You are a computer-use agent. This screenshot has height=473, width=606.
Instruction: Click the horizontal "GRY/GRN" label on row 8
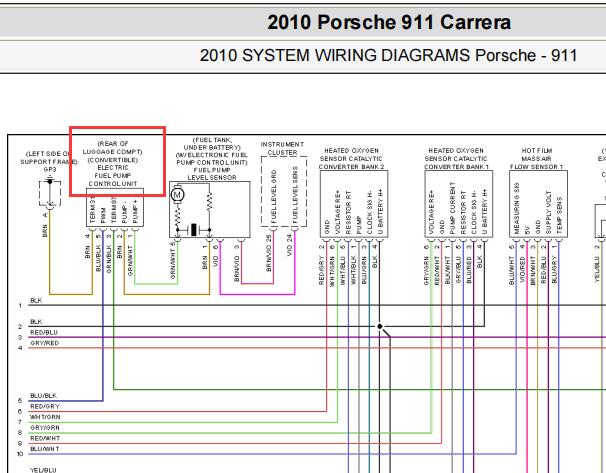pyautogui.click(x=45, y=428)
